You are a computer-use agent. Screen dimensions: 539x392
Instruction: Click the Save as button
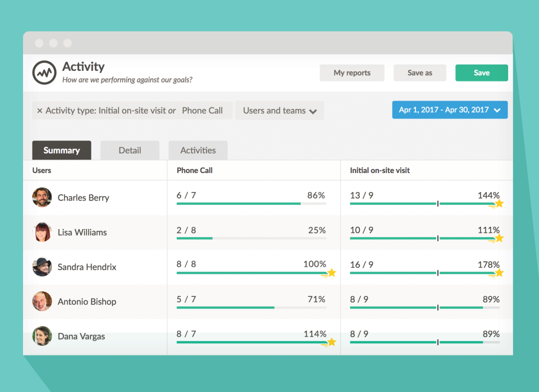[419, 73]
